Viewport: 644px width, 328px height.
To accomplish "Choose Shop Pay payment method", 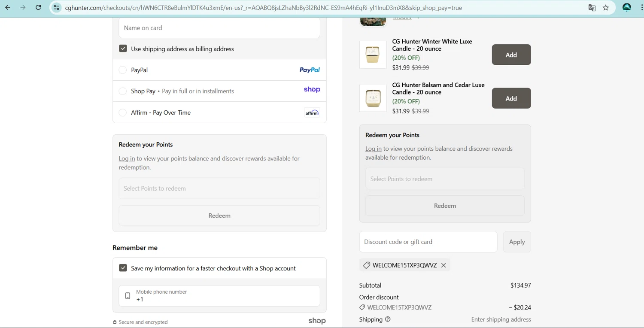I will 123,91.
